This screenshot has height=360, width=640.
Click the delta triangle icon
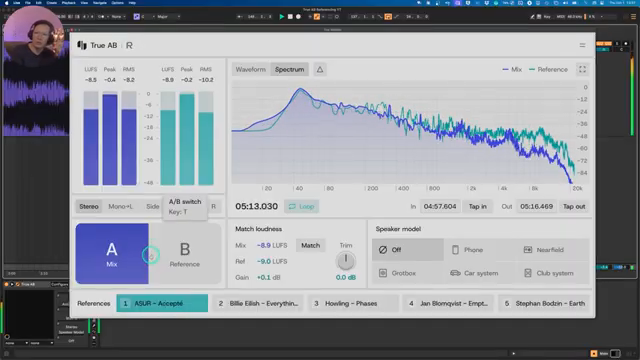320,69
